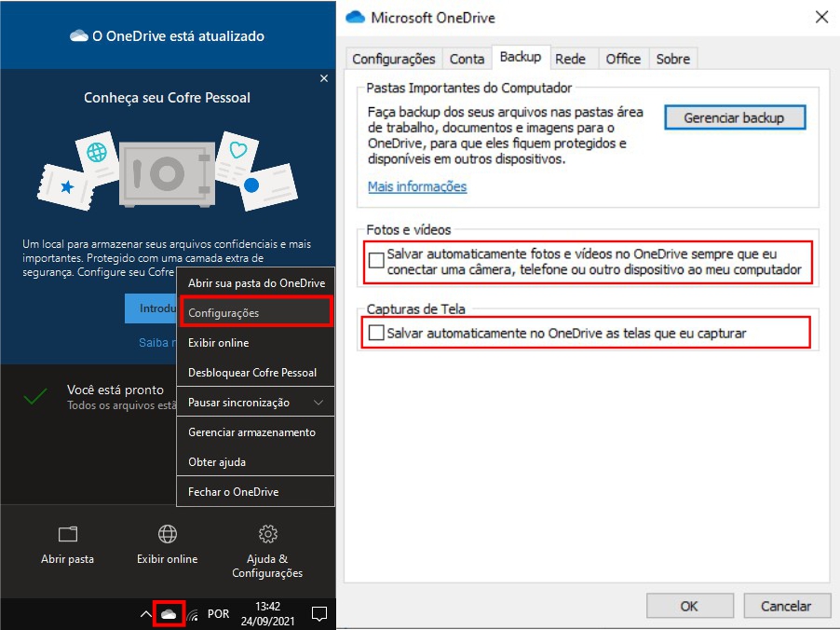
Task: Switch to the Conta tab
Action: click(467, 59)
